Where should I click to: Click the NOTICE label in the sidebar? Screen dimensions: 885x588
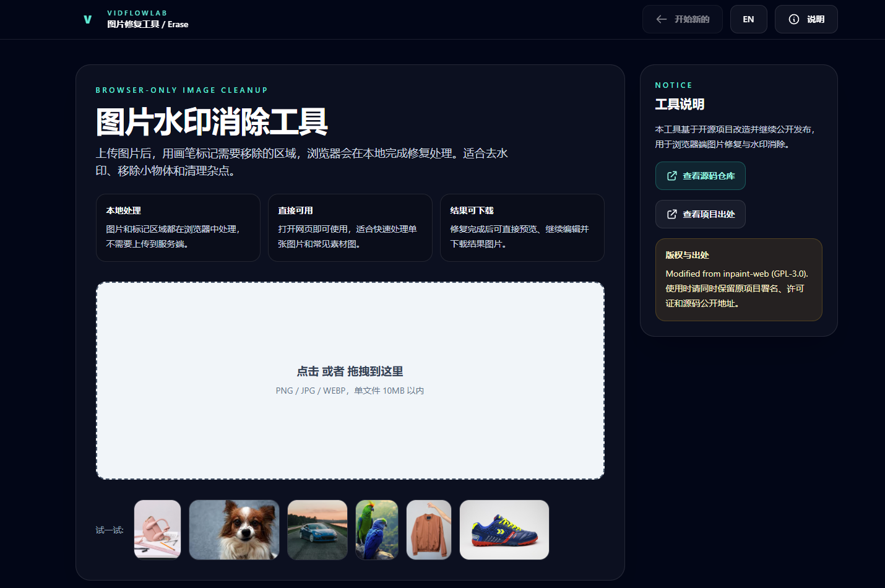[x=674, y=85]
